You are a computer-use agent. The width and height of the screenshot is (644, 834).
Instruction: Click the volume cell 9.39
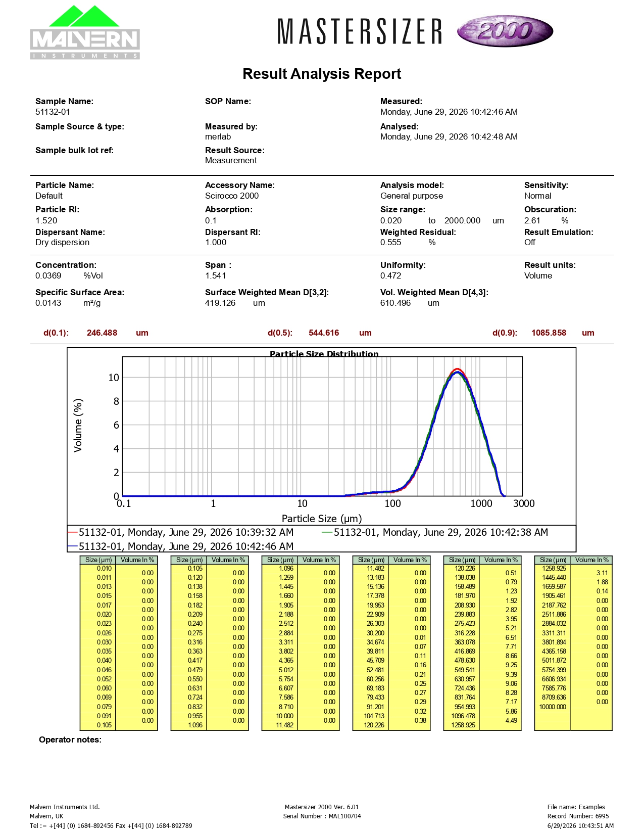click(x=511, y=674)
